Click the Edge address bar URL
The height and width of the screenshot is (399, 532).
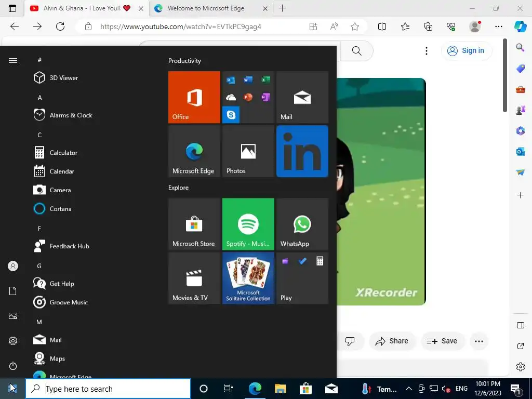(180, 26)
